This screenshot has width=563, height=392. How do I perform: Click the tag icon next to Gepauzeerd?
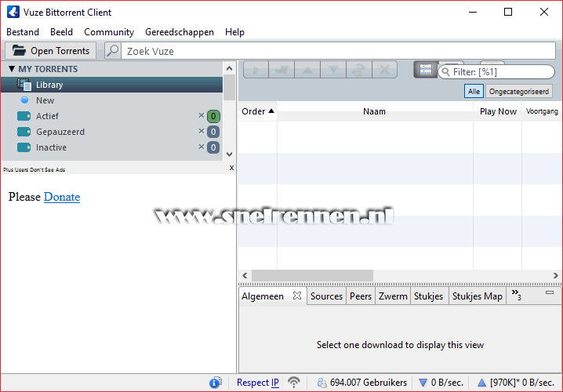pyautogui.click(x=24, y=132)
